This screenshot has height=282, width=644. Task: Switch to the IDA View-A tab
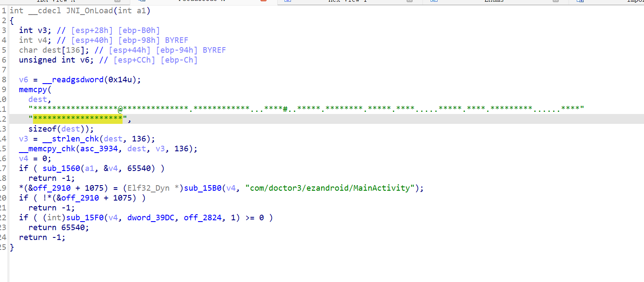point(59,1)
